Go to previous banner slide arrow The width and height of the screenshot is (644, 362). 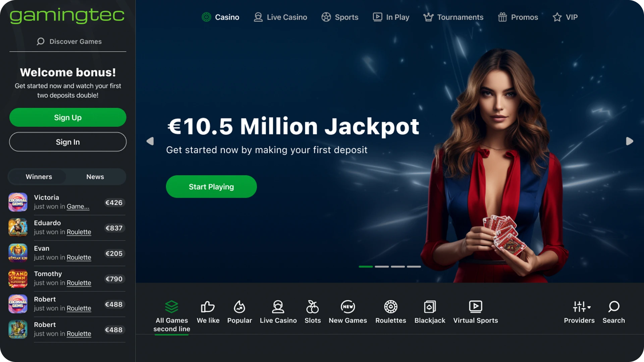[x=150, y=141]
